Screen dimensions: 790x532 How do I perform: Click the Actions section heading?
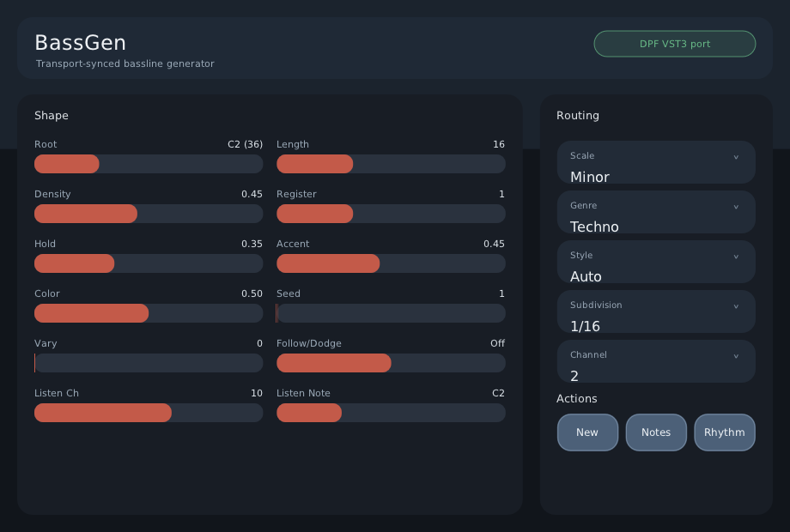[x=577, y=399]
